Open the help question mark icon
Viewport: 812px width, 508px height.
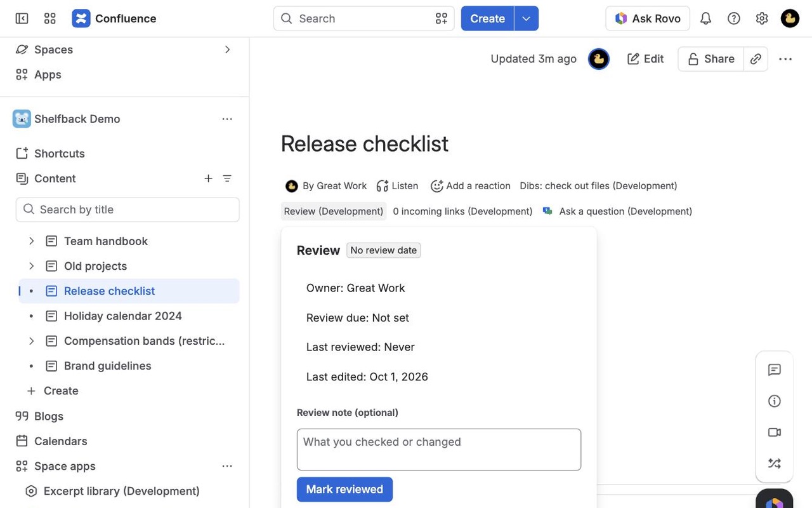pyautogui.click(x=734, y=18)
